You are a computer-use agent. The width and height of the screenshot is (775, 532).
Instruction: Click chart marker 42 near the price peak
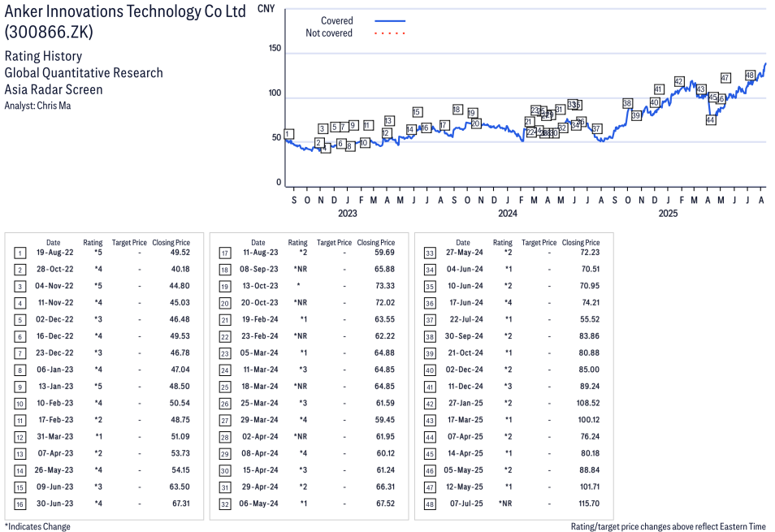pos(679,81)
